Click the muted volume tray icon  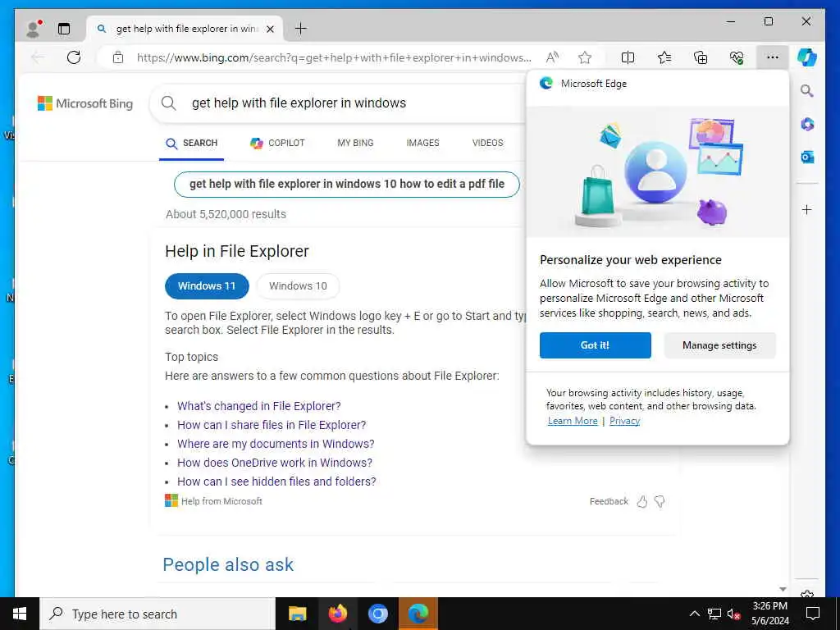733,614
